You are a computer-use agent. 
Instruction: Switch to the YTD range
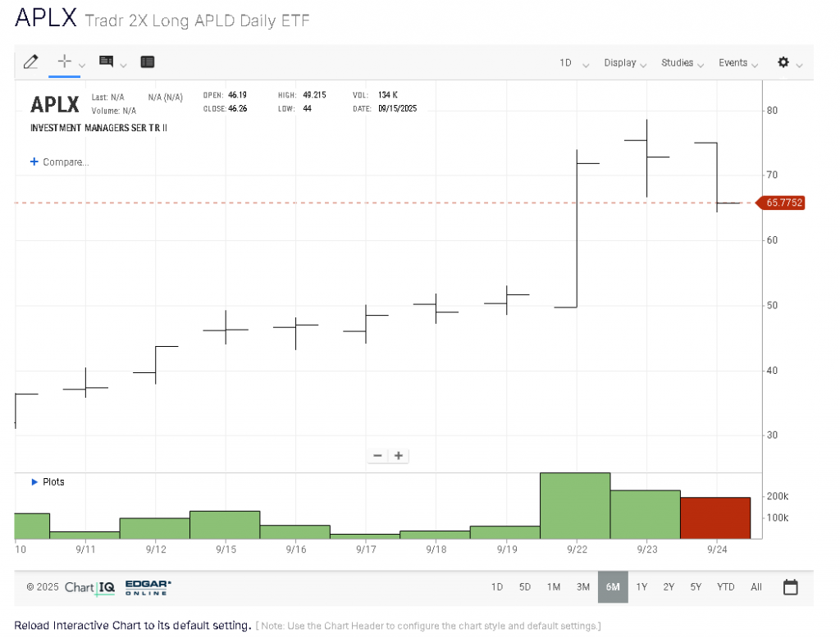(725, 587)
